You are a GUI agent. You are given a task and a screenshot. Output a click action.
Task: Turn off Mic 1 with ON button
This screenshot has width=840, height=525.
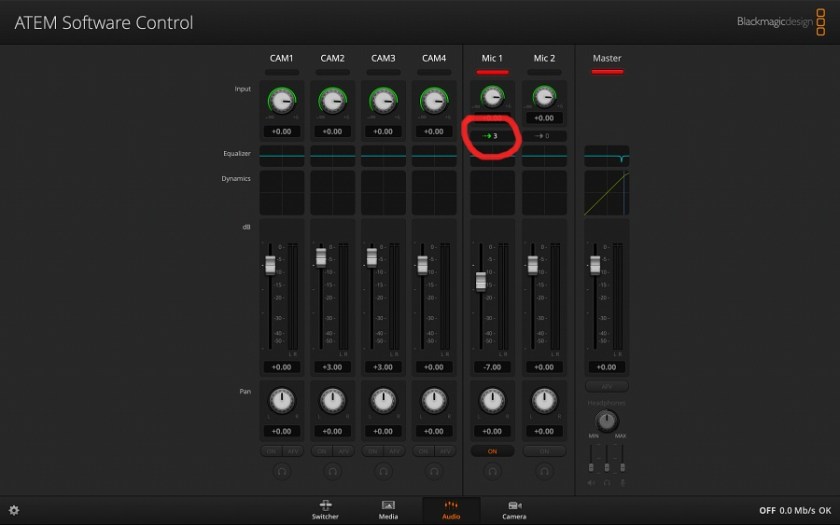tap(492, 452)
